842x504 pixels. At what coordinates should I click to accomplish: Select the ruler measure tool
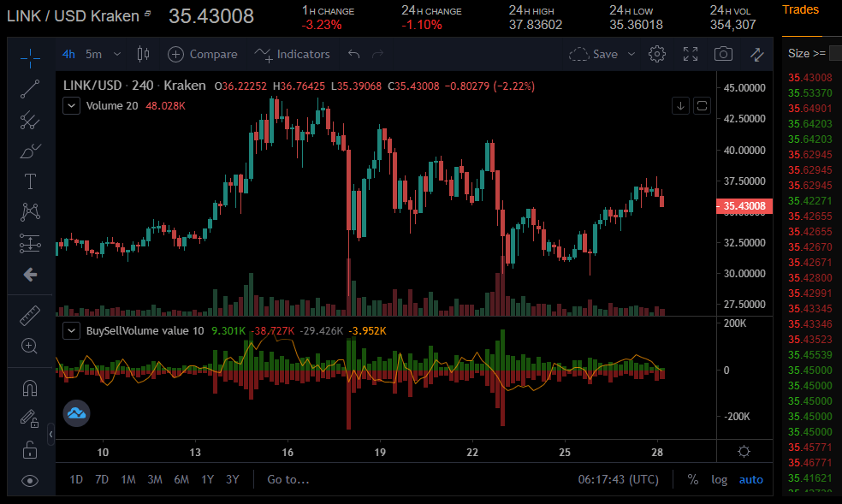(x=30, y=316)
